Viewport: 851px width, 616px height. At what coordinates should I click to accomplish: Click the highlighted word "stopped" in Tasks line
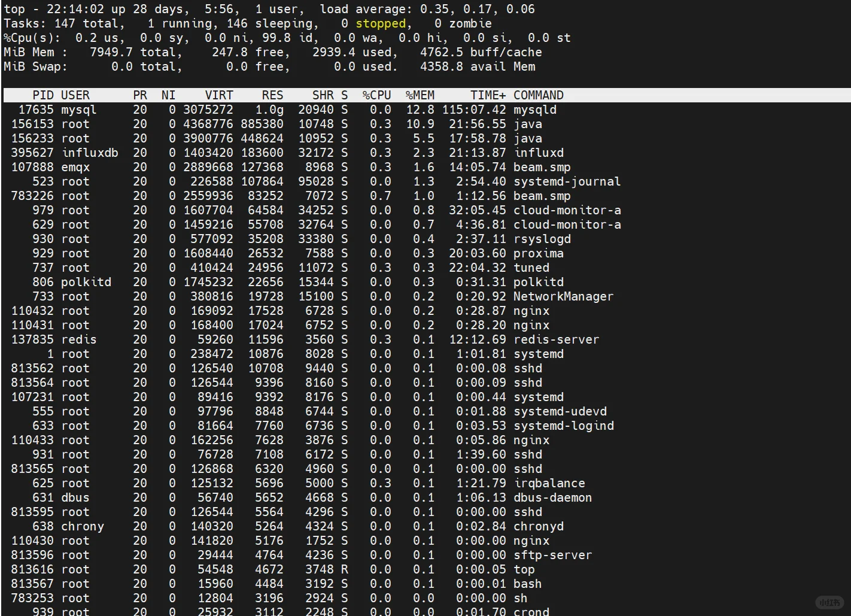click(x=381, y=23)
